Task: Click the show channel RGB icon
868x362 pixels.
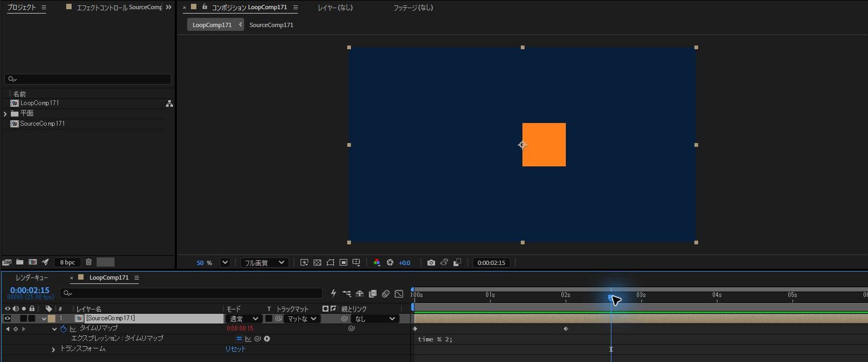Action: click(x=376, y=263)
